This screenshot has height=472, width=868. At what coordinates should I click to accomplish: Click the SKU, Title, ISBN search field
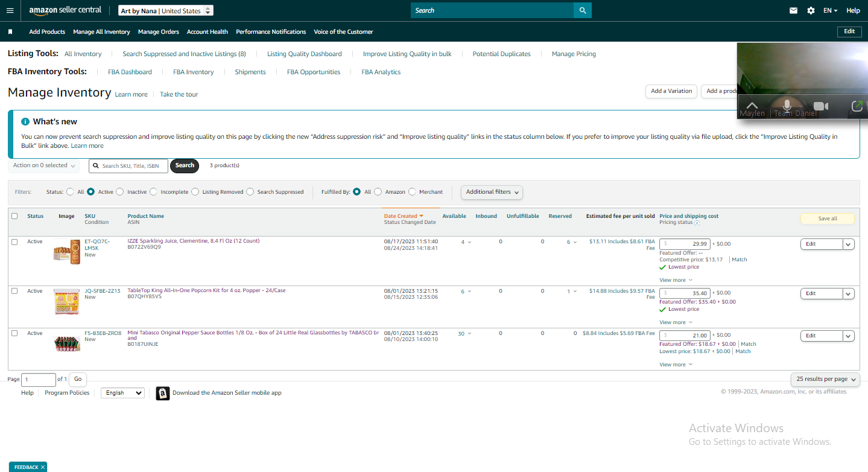[x=128, y=166]
